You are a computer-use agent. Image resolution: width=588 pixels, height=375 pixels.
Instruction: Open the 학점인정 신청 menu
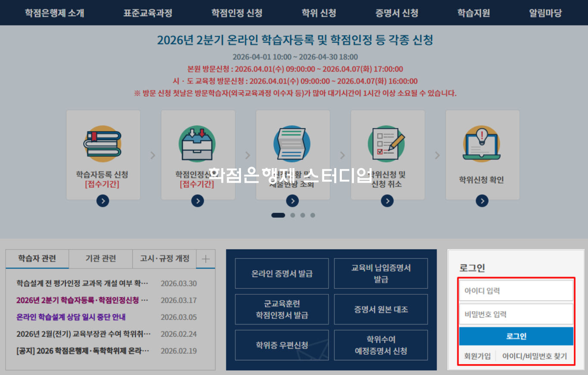tap(237, 13)
